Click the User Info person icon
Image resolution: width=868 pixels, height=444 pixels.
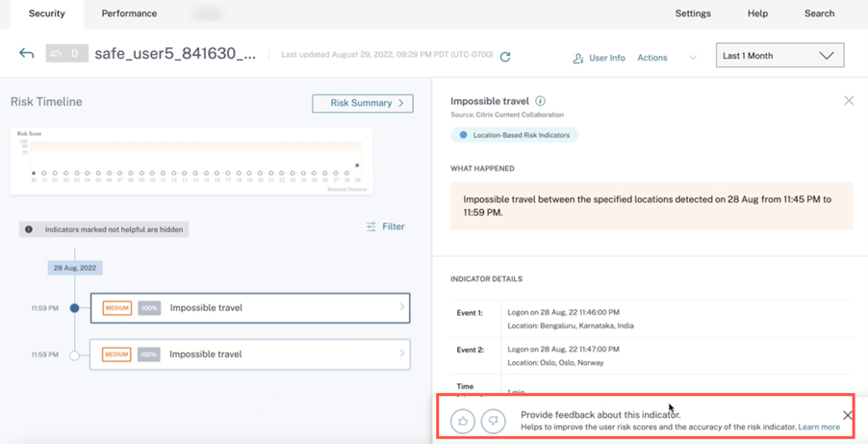pyautogui.click(x=578, y=58)
